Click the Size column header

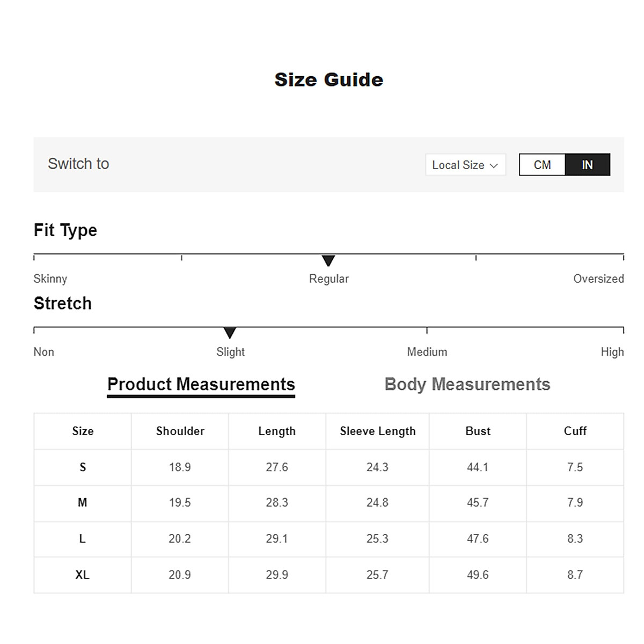[x=83, y=431]
